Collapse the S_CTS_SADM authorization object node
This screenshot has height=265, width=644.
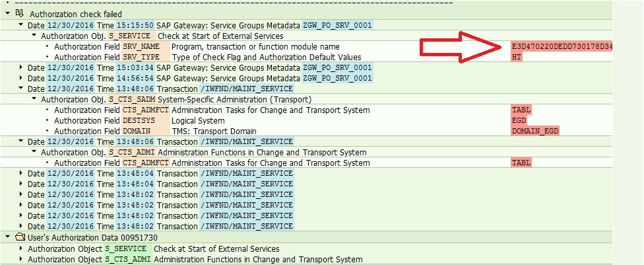pos(34,99)
